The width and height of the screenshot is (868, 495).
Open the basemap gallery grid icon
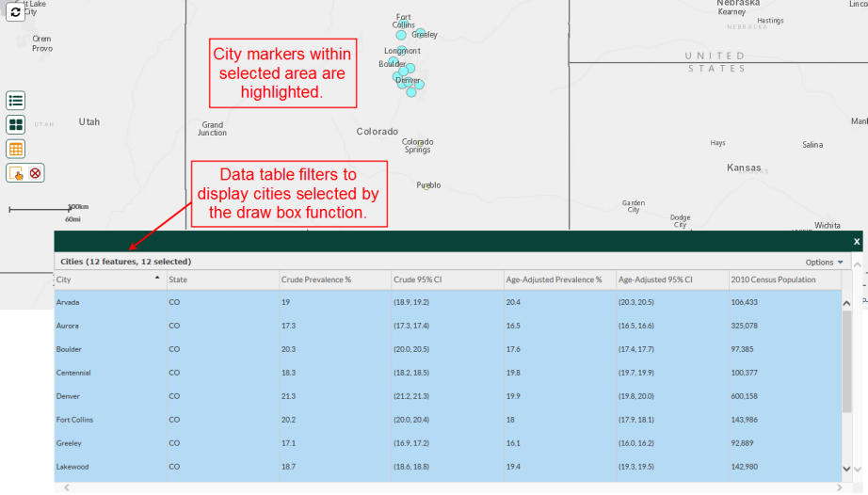click(x=16, y=125)
